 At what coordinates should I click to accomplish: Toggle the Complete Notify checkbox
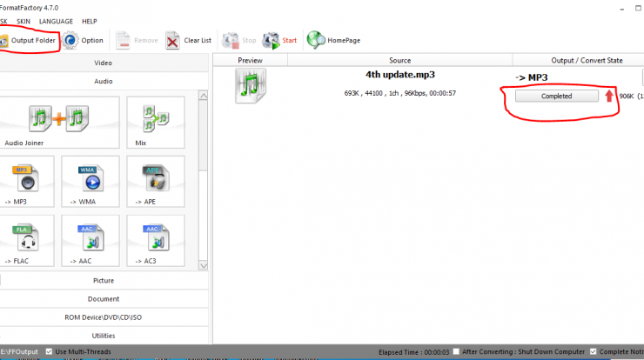click(593, 352)
